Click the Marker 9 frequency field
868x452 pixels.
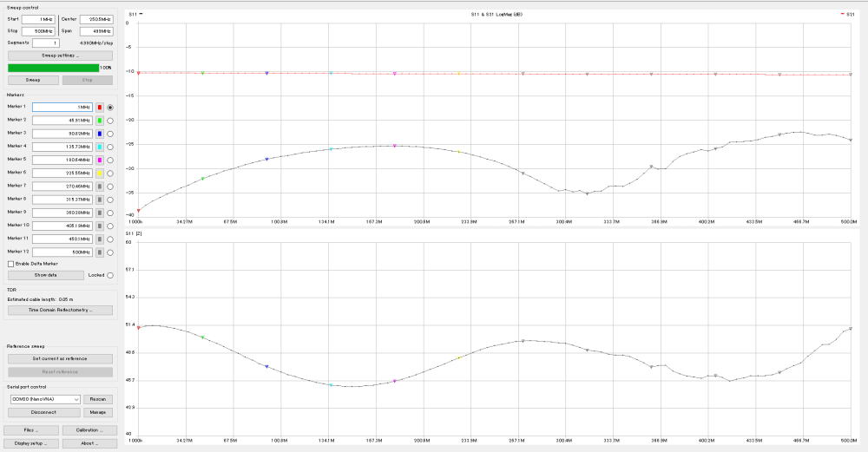62,213
